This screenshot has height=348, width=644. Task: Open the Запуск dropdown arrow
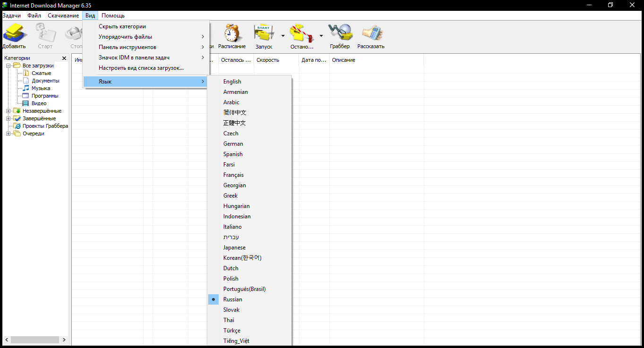click(x=283, y=36)
